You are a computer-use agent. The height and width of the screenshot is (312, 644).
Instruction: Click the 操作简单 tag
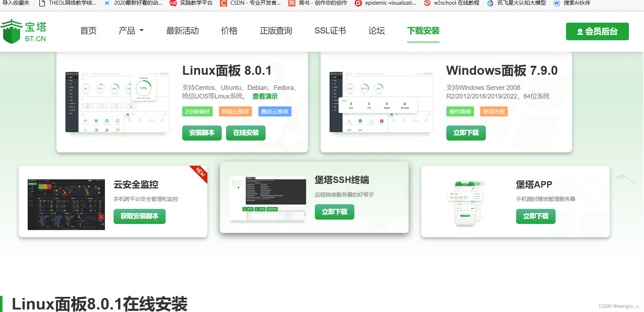tap(460, 111)
